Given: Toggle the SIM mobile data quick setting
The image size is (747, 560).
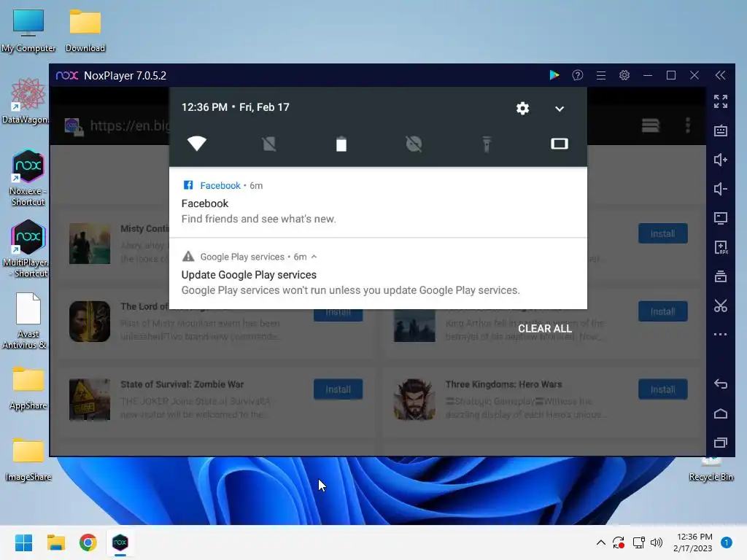Looking at the screenshot, I should (x=269, y=144).
